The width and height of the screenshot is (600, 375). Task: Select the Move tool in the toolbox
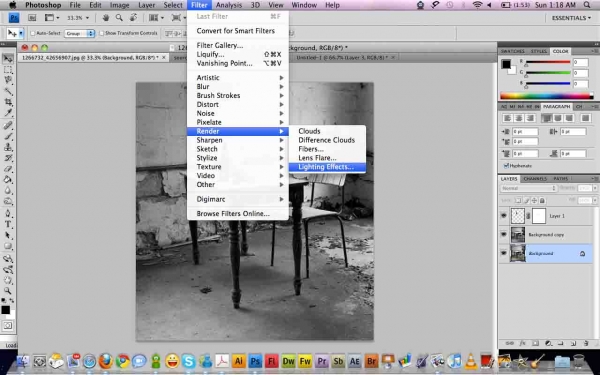click(8, 59)
